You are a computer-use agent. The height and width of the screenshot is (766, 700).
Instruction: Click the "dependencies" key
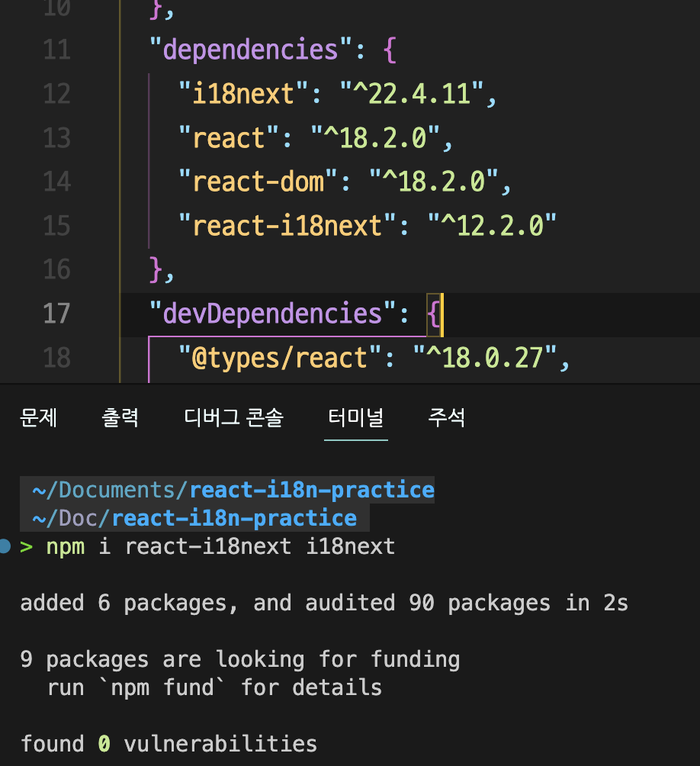coord(250,50)
